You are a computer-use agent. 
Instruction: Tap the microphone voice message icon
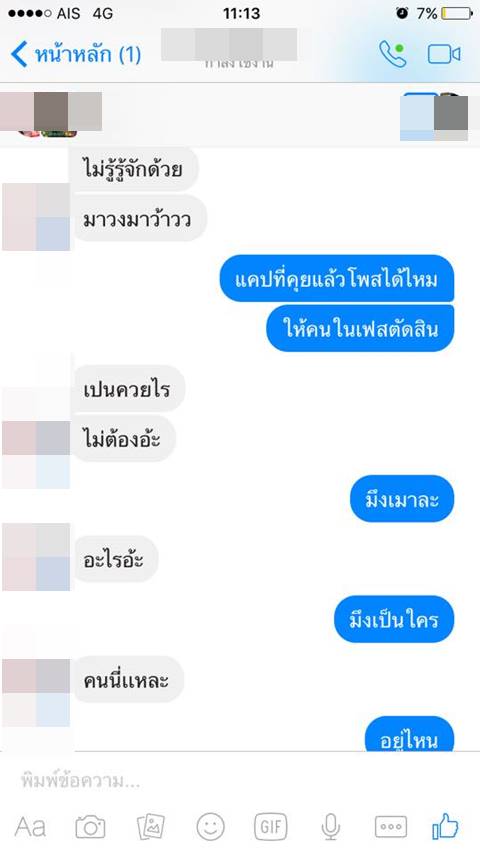330,827
